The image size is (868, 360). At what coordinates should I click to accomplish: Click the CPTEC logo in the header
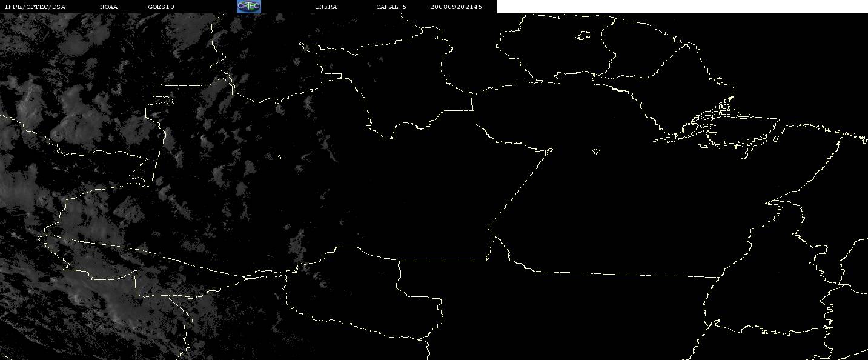[249, 7]
